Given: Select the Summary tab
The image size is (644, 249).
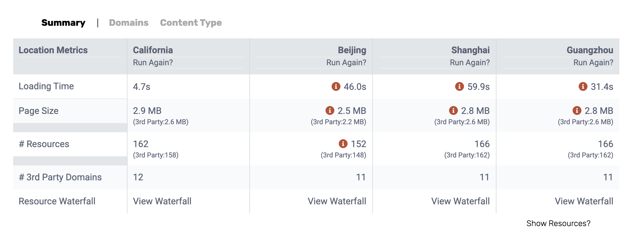Looking at the screenshot, I should [63, 23].
